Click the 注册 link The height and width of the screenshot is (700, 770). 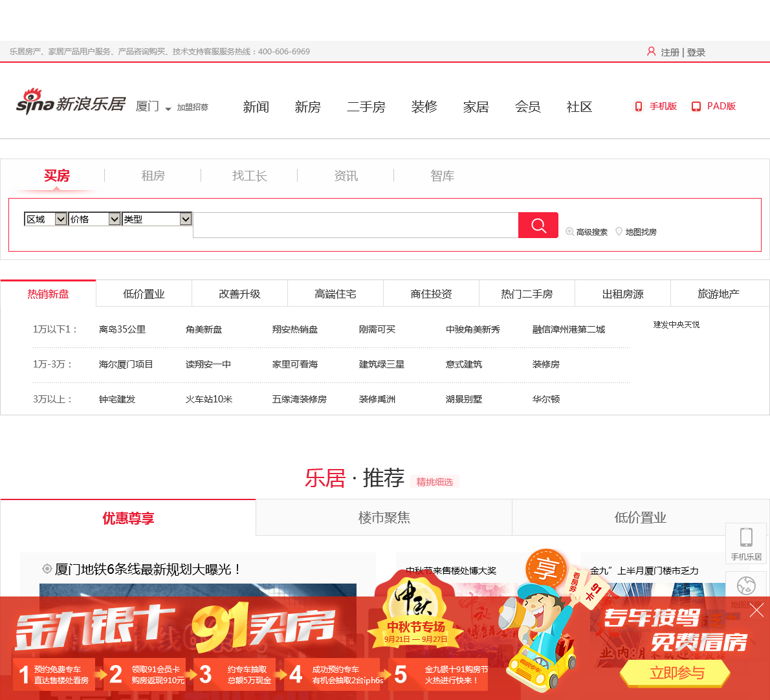click(x=670, y=52)
